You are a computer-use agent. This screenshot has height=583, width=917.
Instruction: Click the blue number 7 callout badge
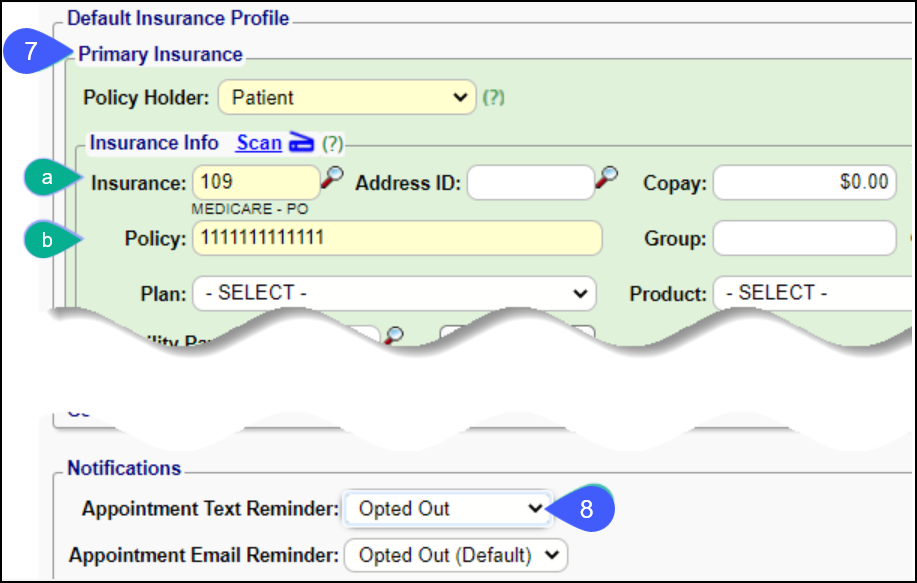click(x=32, y=53)
